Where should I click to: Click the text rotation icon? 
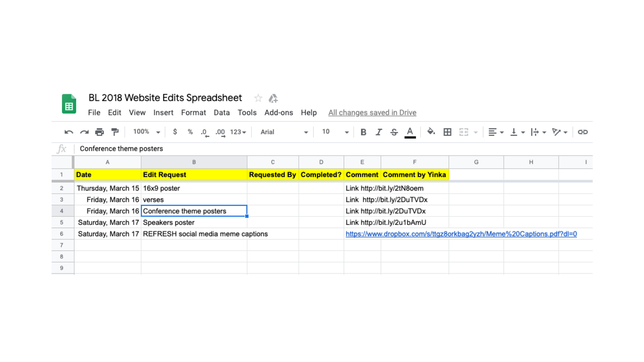[556, 132]
